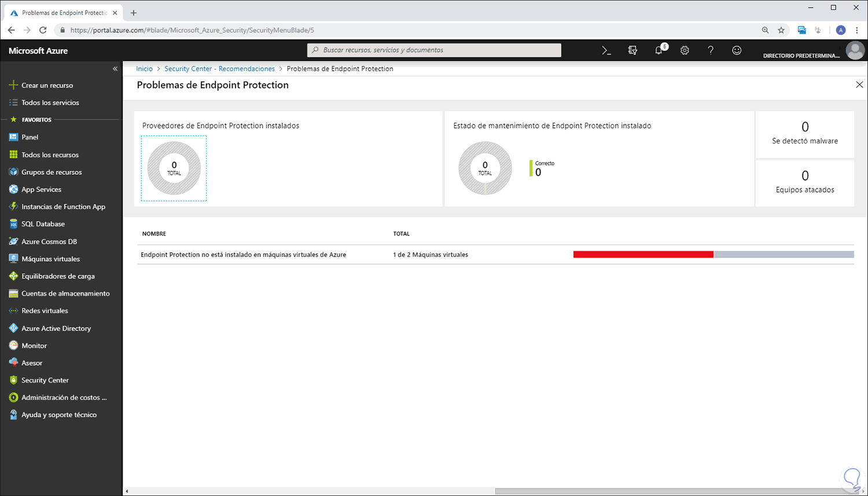Click the Monitor gauge icon
The height and width of the screenshot is (496, 868).
coord(13,346)
